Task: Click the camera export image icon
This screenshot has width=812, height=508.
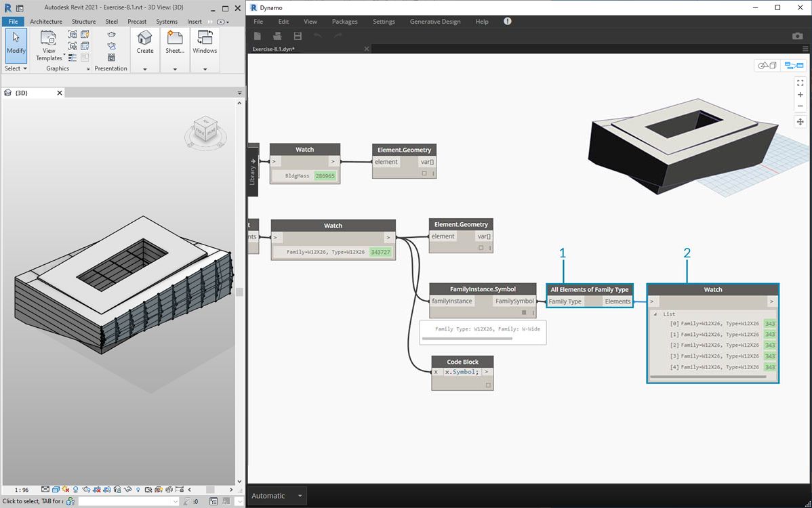Action: pos(797,36)
